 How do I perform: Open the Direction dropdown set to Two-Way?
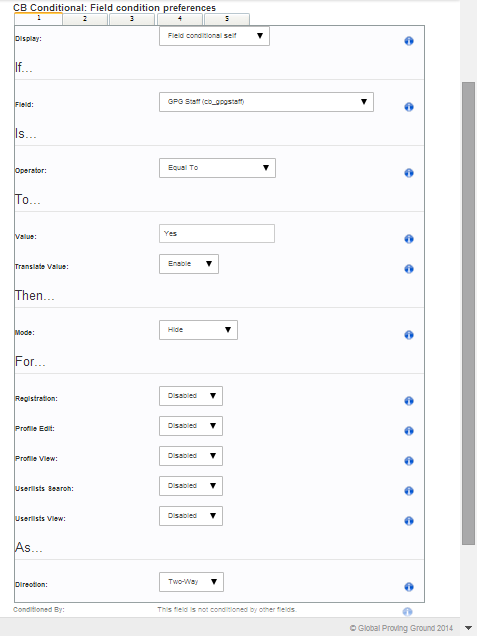[x=191, y=582]
